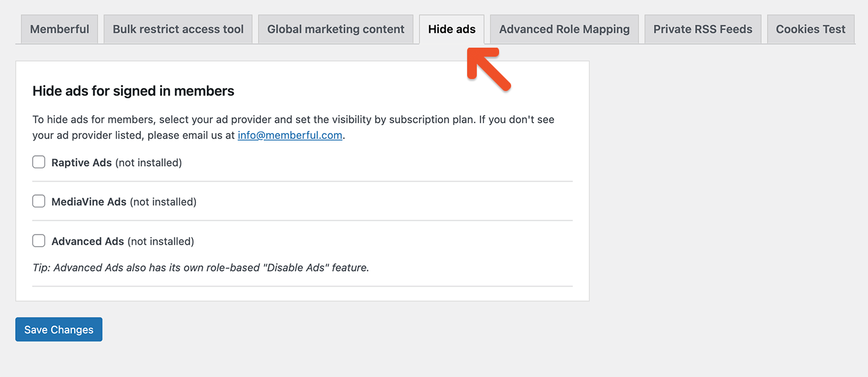The width and height of the screenshot is (868, 377).
Task: Select the Hide ads for signed in members heading
Action: (133, 91)
